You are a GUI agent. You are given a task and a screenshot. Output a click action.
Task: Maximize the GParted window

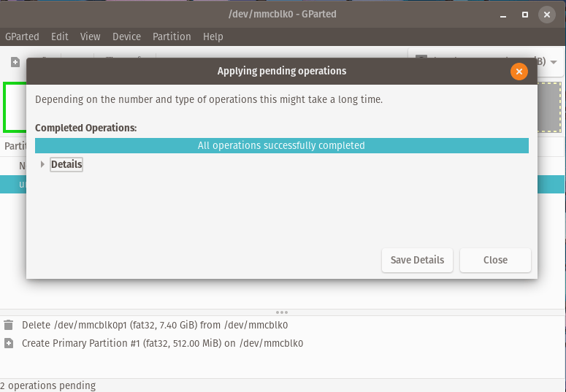pyautogui.click(x=524, y=15)
